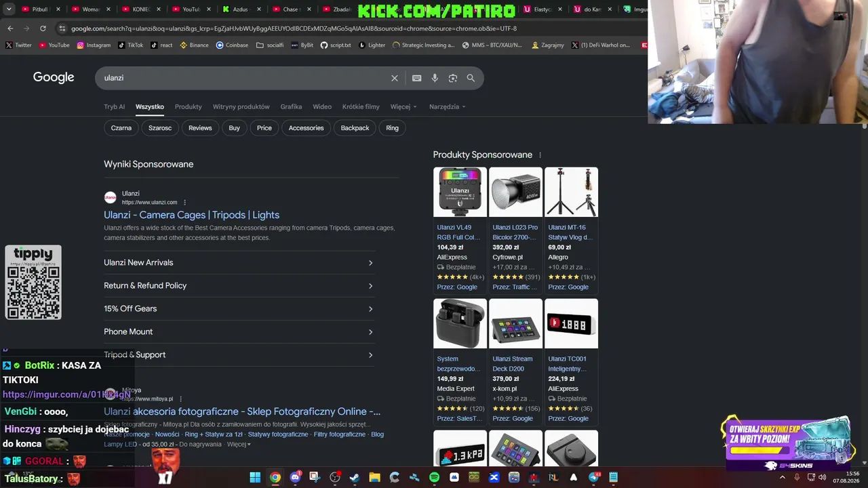Expand 15% Off Gears sitelink
868x488 pixels.
(x=239, y=309)
